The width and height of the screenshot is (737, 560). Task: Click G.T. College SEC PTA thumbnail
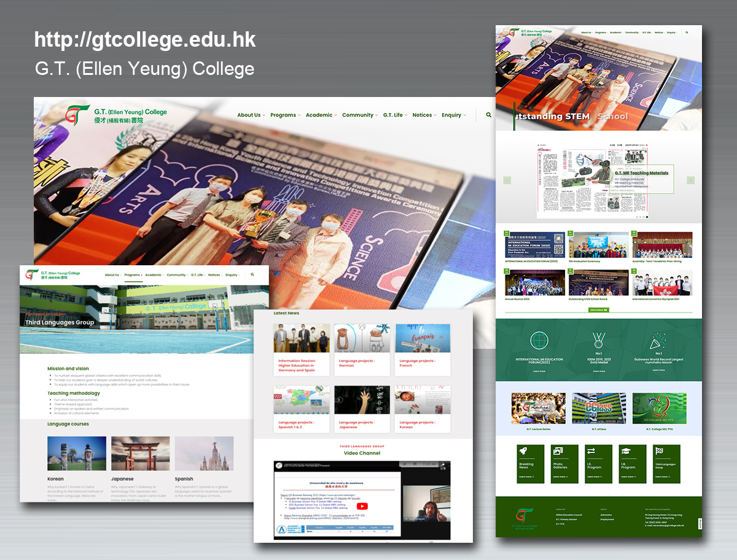(659, 408)
